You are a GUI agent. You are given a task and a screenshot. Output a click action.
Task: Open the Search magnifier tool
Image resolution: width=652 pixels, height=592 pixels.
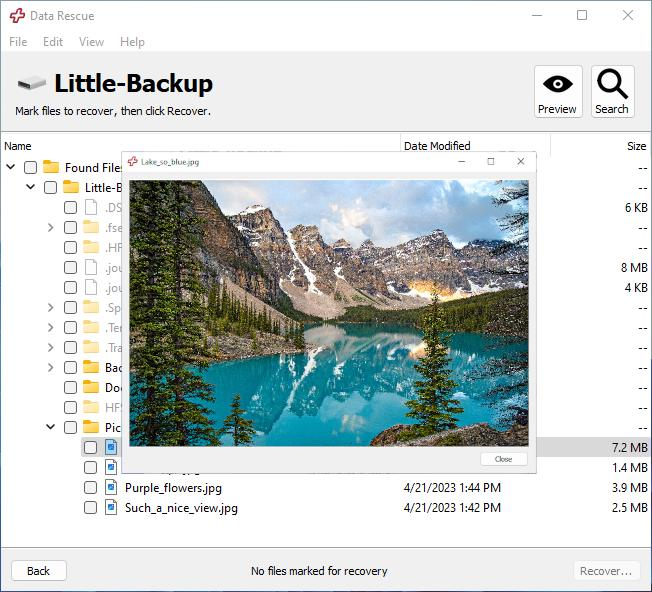(x=612, y=91)
